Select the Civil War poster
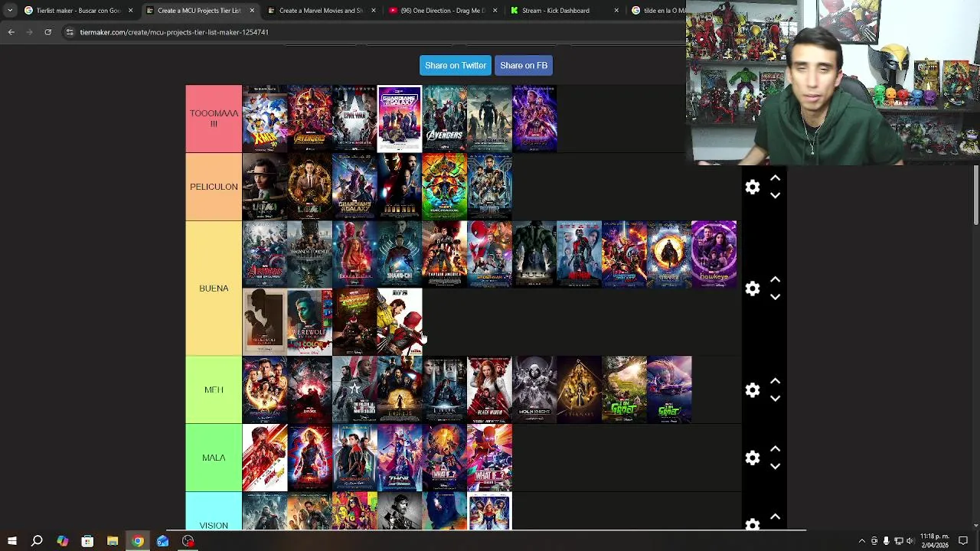 pos(354,119)
